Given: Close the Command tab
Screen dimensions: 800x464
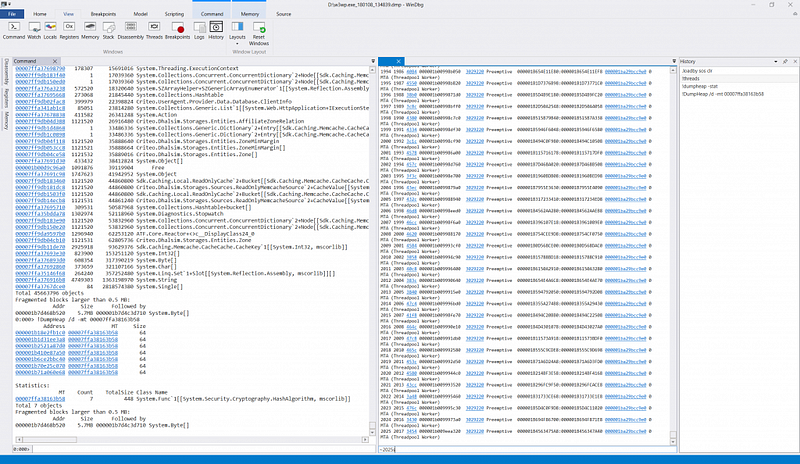Looking at the screenshot, I should pos(55,61).
